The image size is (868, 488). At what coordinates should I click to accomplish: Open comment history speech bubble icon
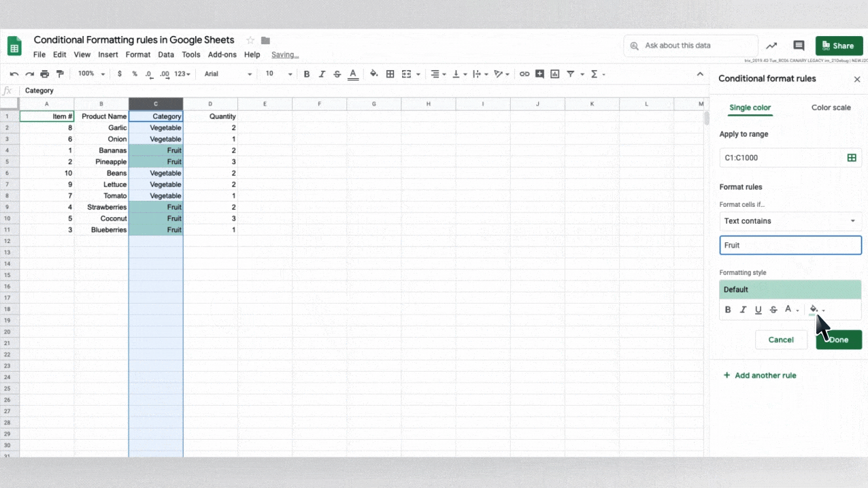click(x=799, y=46)
